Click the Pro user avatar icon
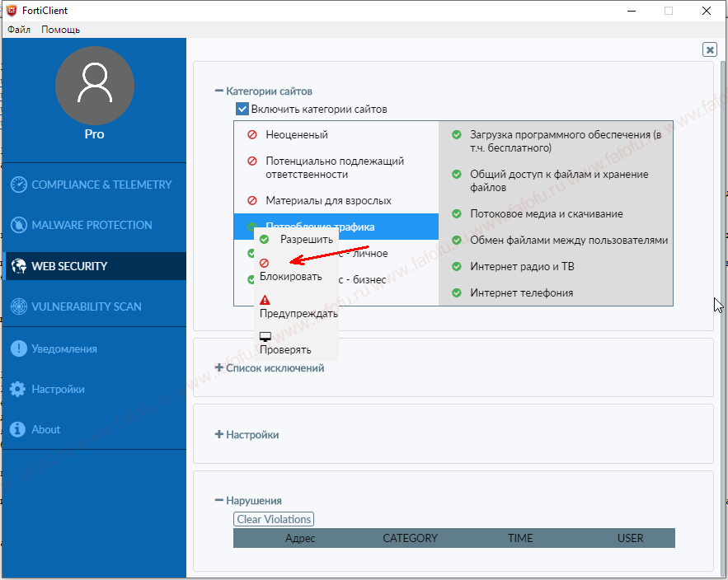The image size is (728, 580). pos(95,86)
